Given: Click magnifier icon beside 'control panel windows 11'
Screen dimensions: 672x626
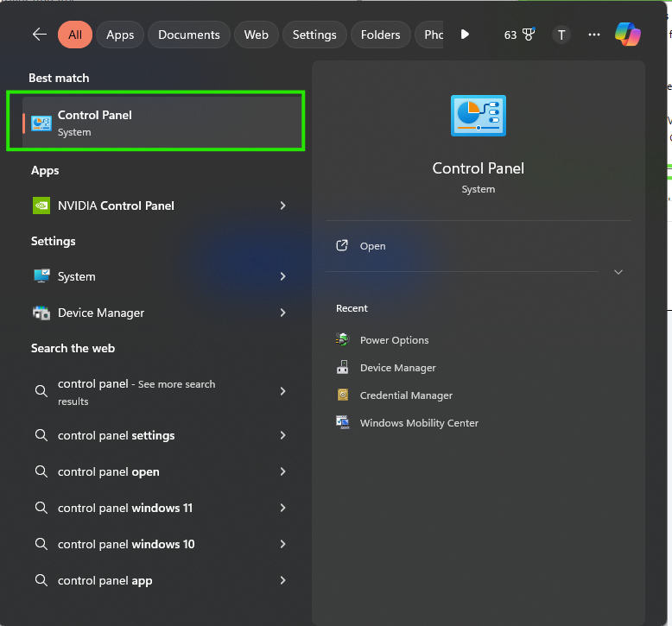Looking at the screenshot, I should (x=41, y=508).
